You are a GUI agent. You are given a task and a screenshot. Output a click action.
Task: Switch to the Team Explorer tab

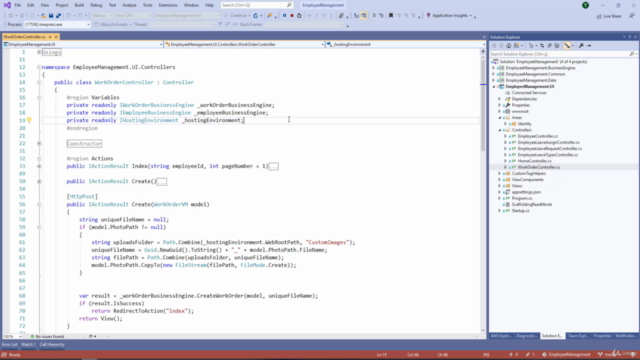click(x=578, y=336)
